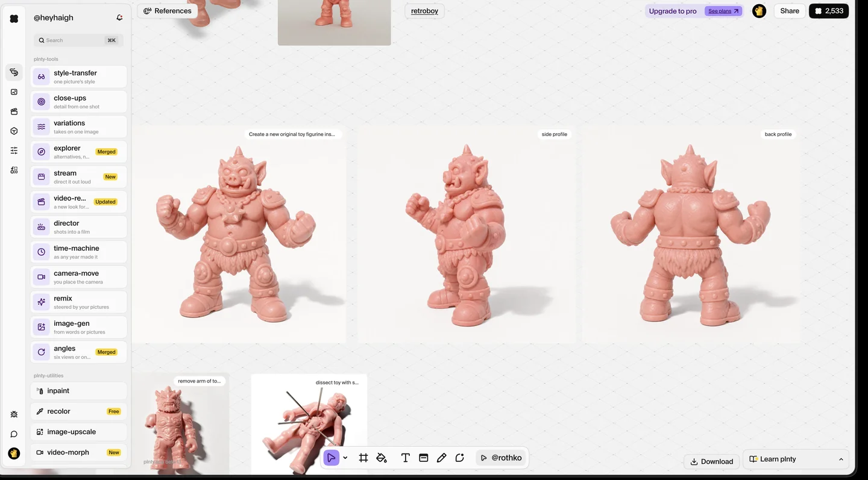Open the sliders settings section in rail
868x480 pixels.
tap(14, 151)
